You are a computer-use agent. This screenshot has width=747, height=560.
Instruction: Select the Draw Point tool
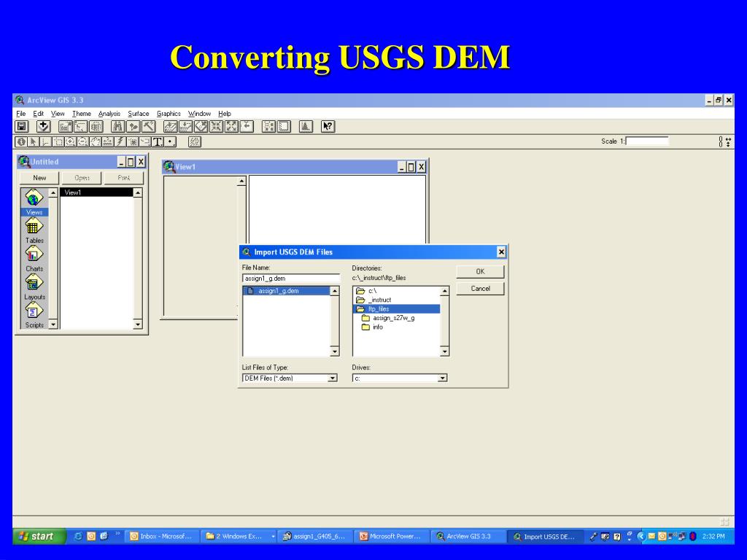click(x=170, y=141)
